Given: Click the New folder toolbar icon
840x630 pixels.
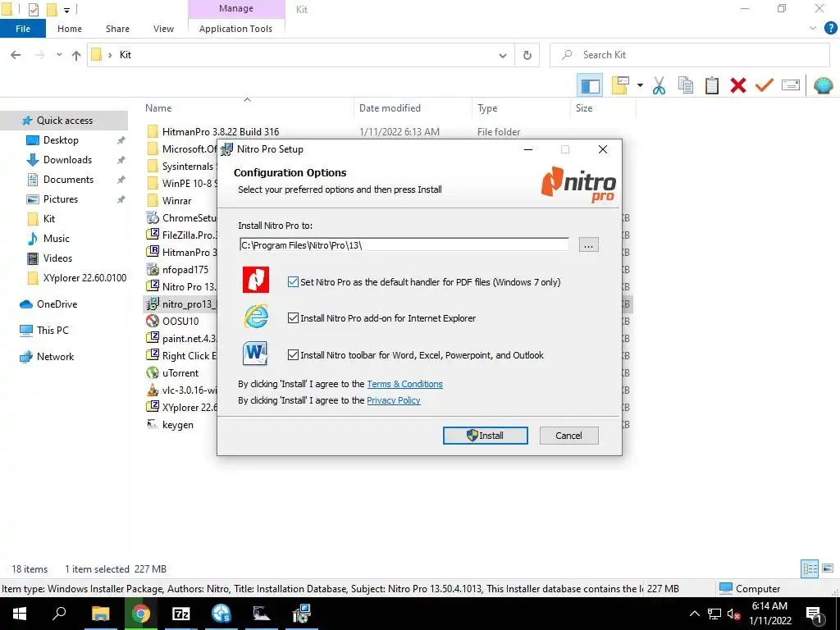Looking at the screenshot, I should click(x=620, y=85).
